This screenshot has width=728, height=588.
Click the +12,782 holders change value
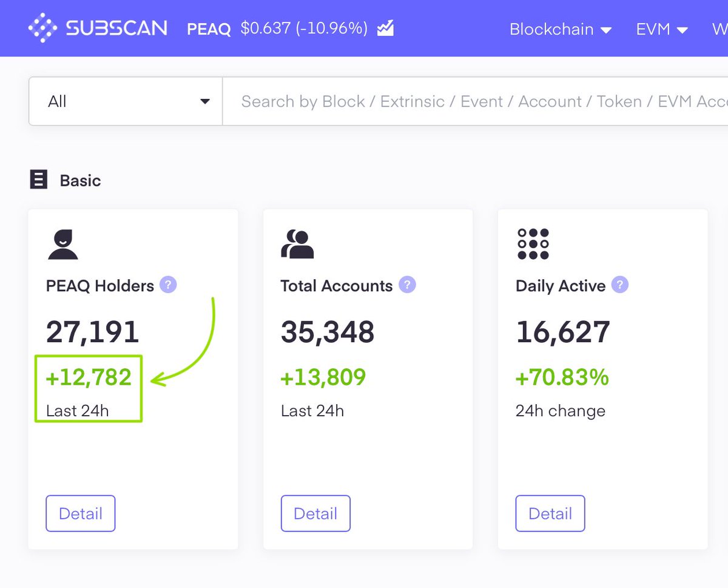coord(89,377)
